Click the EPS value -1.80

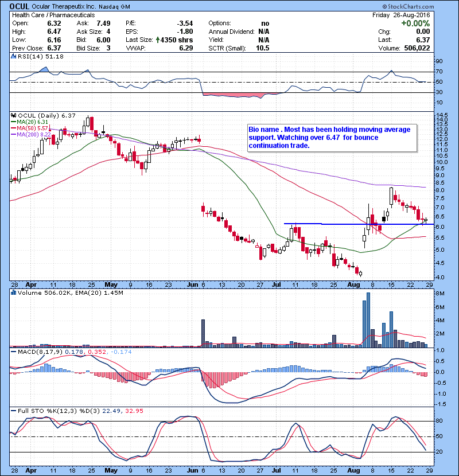click(x=185, y=32)
